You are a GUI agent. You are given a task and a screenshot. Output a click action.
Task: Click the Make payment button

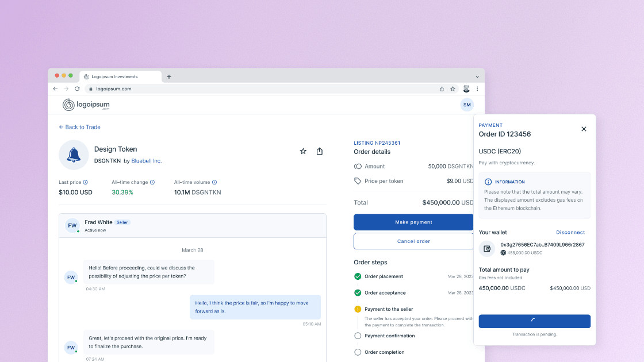tap(413, 222)
